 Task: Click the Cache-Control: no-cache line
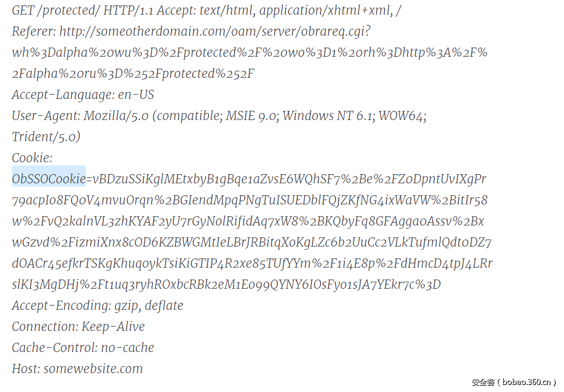click(83, 348)
